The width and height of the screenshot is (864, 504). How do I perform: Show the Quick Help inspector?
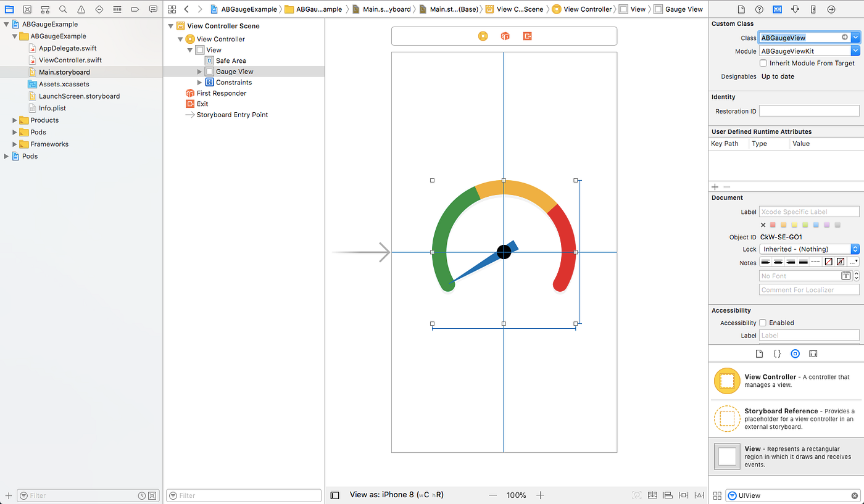tap(759, 9)
